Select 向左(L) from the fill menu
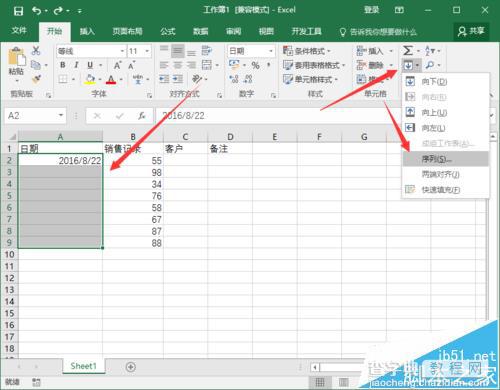Screen dimensions: 500x390 (445, 128)
